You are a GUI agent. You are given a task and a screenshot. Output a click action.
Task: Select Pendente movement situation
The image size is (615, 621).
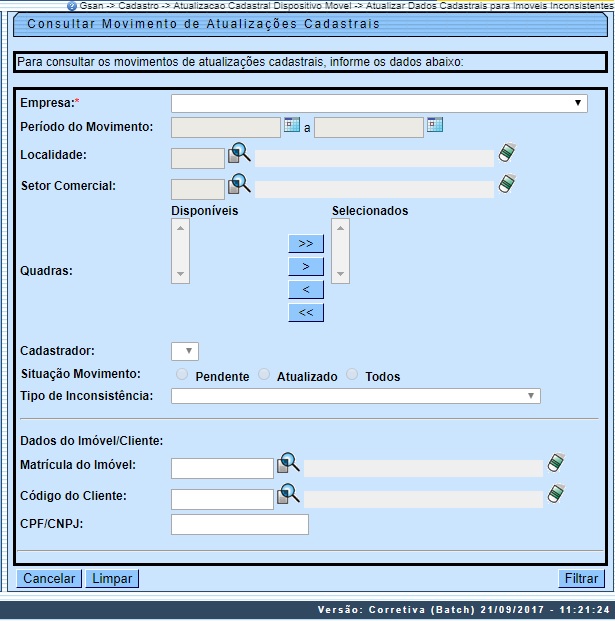pyautogui.click(x=182, y=375)
